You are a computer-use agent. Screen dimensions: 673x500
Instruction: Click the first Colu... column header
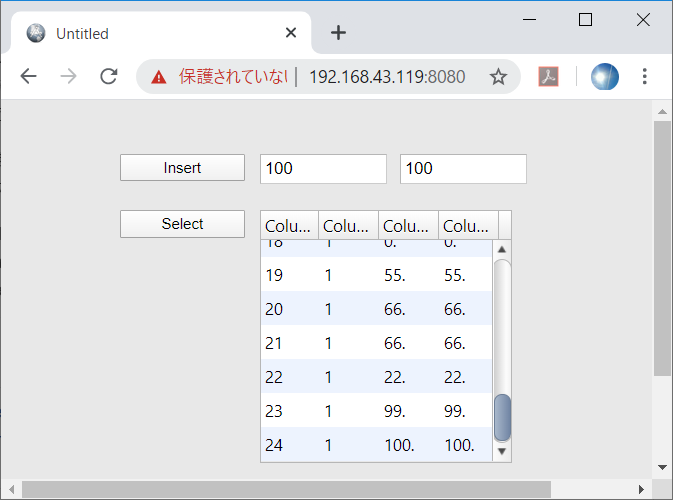(289, 225)
